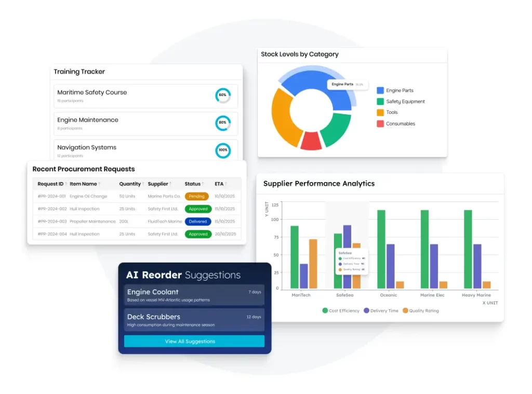Toggle Quality Rating legend dot in bar chart
The height and width of the screenshot is (394, 532).
click(x=405, y=310)
